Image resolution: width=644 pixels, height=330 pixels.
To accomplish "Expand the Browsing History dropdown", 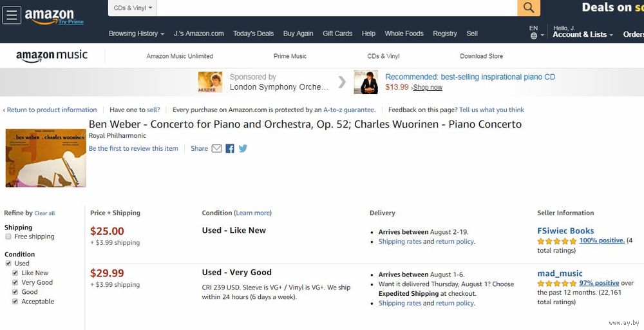I will [137, 34].
